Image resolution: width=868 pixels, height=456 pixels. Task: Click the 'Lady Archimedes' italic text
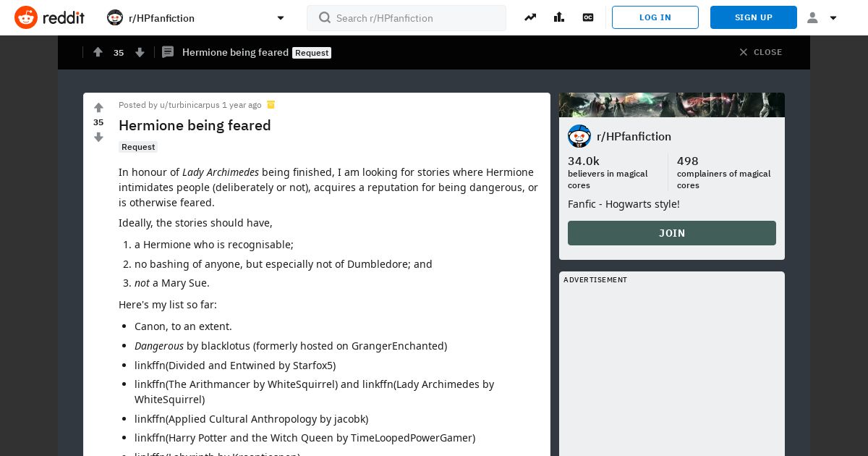[x=221, y=172]
